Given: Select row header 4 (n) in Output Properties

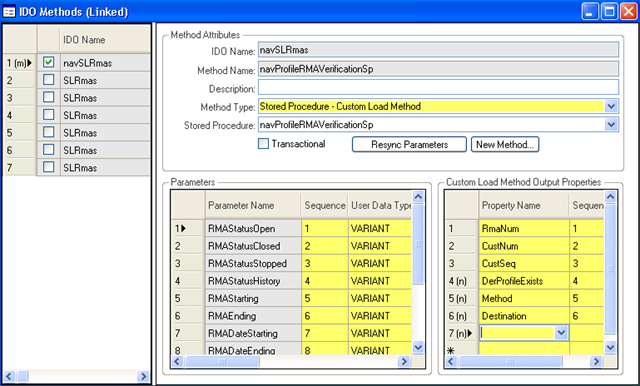Looking at the screenshot, I should (x=462, y=281).
